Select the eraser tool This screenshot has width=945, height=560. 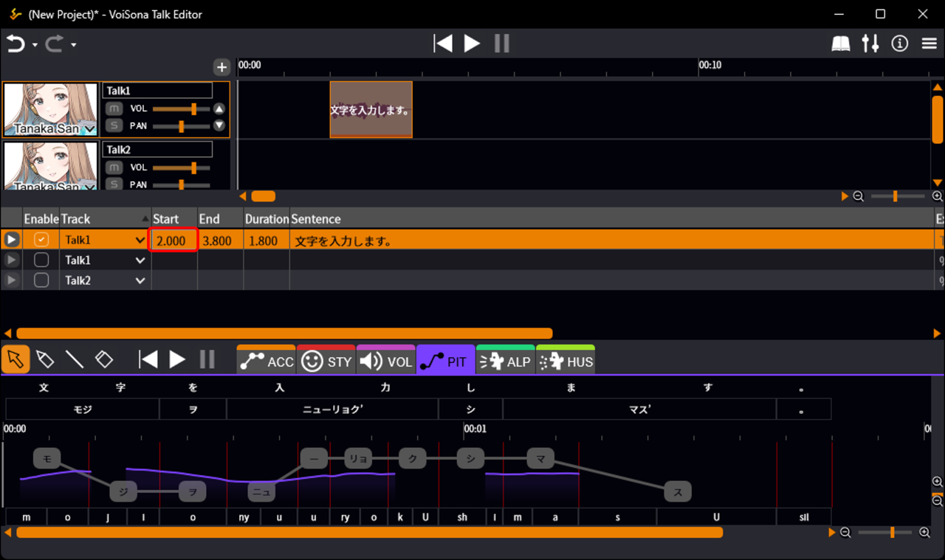point(104,359)
